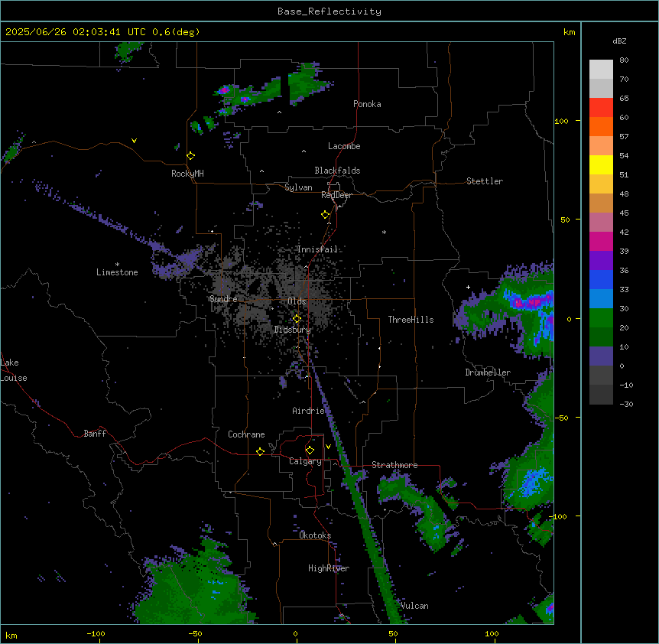This screenshot has height=644, width=659.
Task: Click the radar site diamond above Didsbury
Action: (297, 319)
